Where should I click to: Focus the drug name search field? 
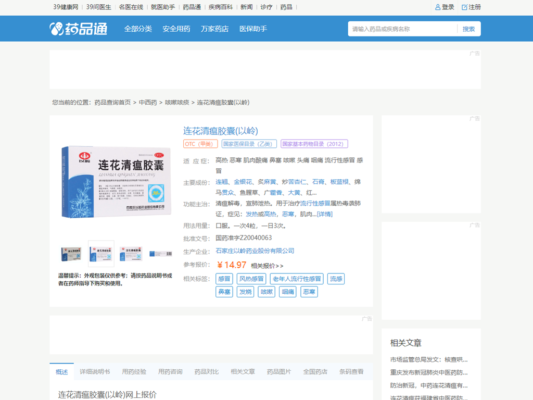tap(402, 29)
